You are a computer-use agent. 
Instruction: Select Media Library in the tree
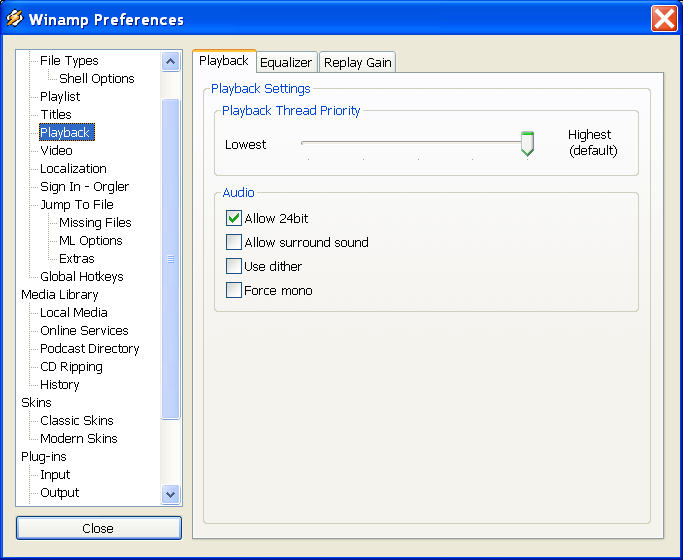[x=60, y=295]
